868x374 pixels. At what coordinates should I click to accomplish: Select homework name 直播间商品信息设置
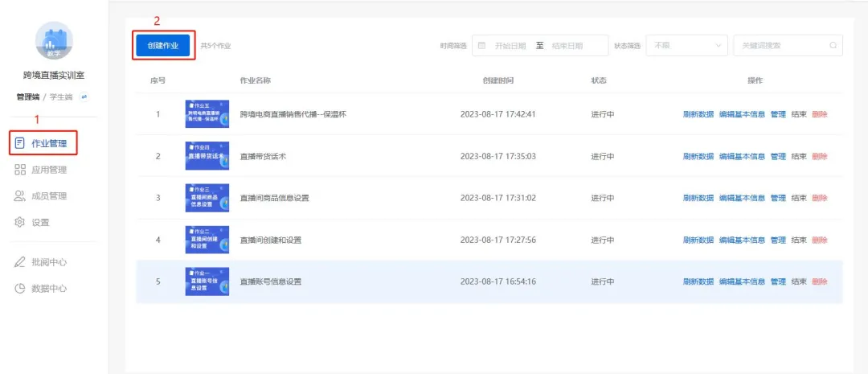pos(274,198)
